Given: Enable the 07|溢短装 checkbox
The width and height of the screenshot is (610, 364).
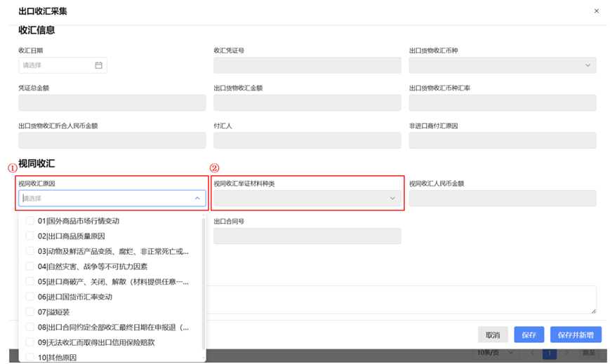Looking at the screenshot, I should (30, 312).
